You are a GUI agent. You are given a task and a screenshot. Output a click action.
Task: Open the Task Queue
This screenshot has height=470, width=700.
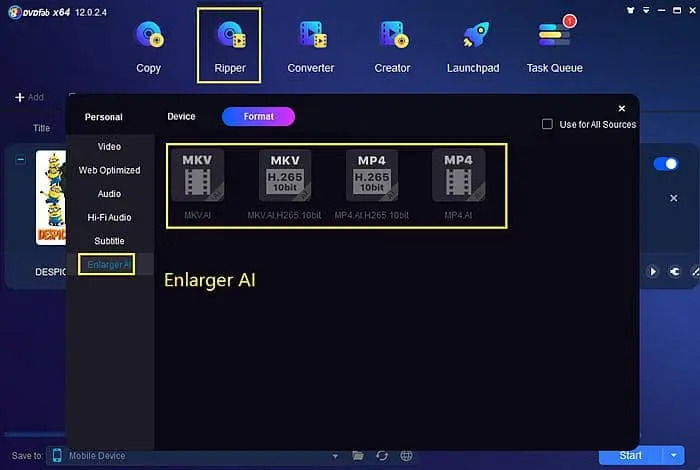554,46
